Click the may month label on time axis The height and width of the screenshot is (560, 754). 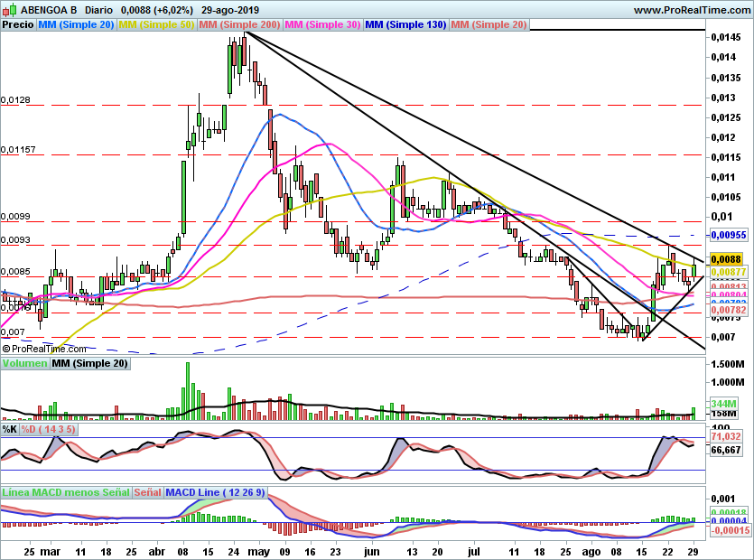pyautogui.click(x=258, y=552)
